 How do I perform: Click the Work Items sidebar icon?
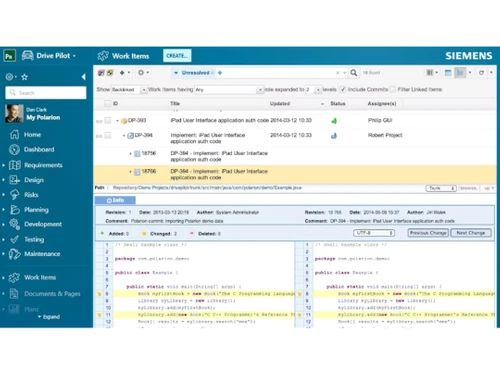point(14,277)
